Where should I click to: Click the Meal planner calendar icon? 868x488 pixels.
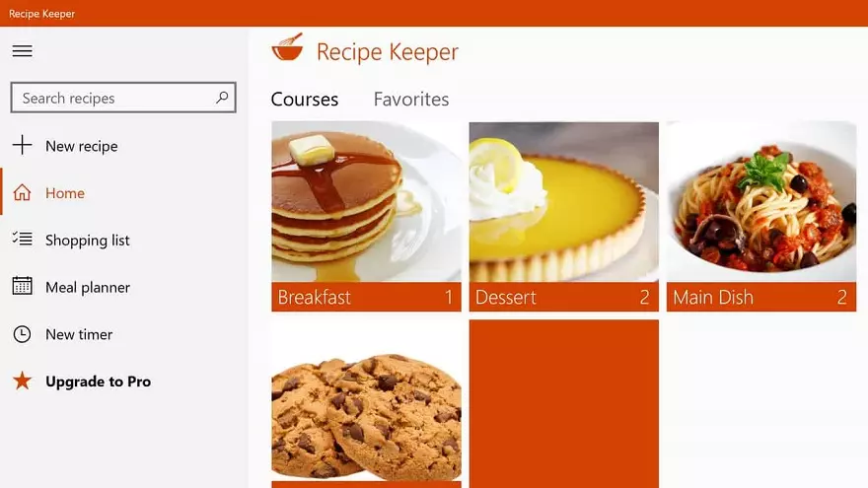(22, 286)
